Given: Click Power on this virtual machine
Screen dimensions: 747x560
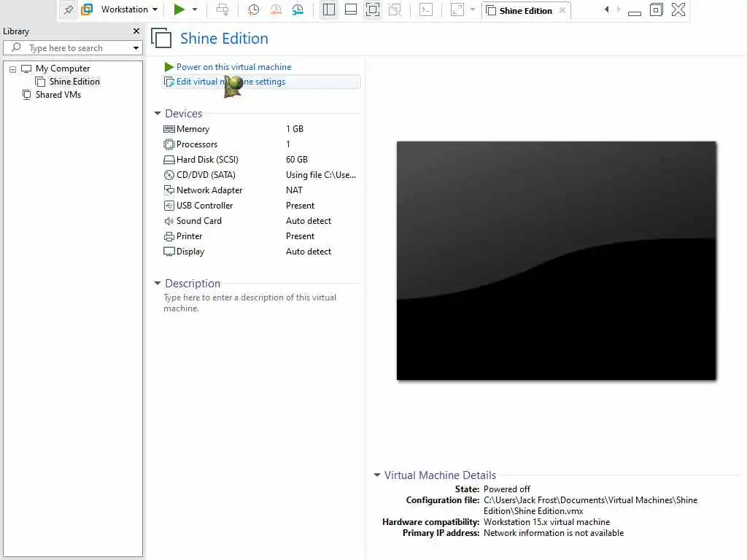Looking at the screenshot, I should [x=233, y=67].
